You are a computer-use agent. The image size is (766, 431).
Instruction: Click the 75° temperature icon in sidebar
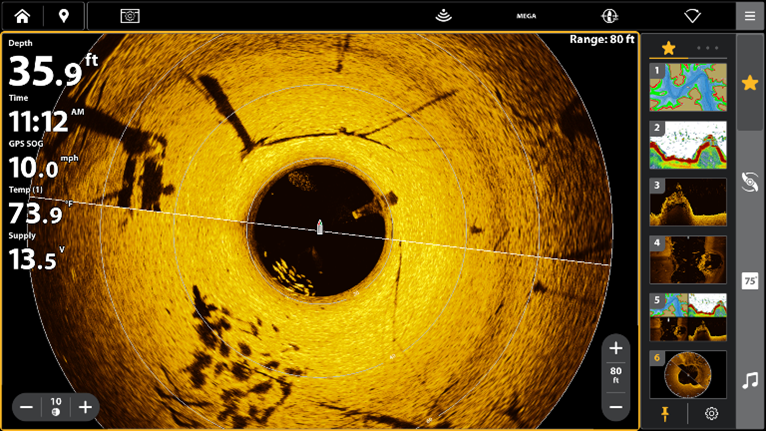tap(750, 281)
